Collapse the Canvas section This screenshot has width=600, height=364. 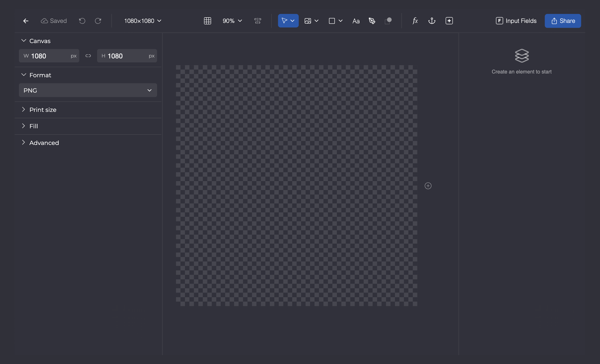(x=24, y=41)
